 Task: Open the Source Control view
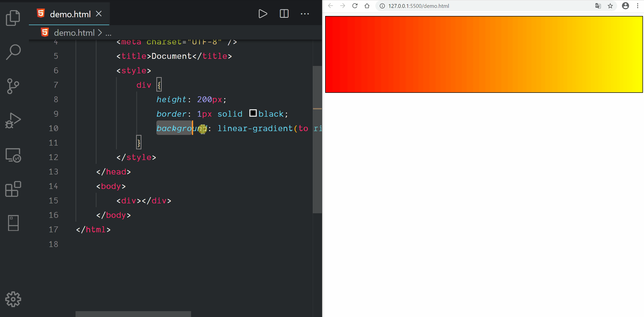click(x=13, y=86)
